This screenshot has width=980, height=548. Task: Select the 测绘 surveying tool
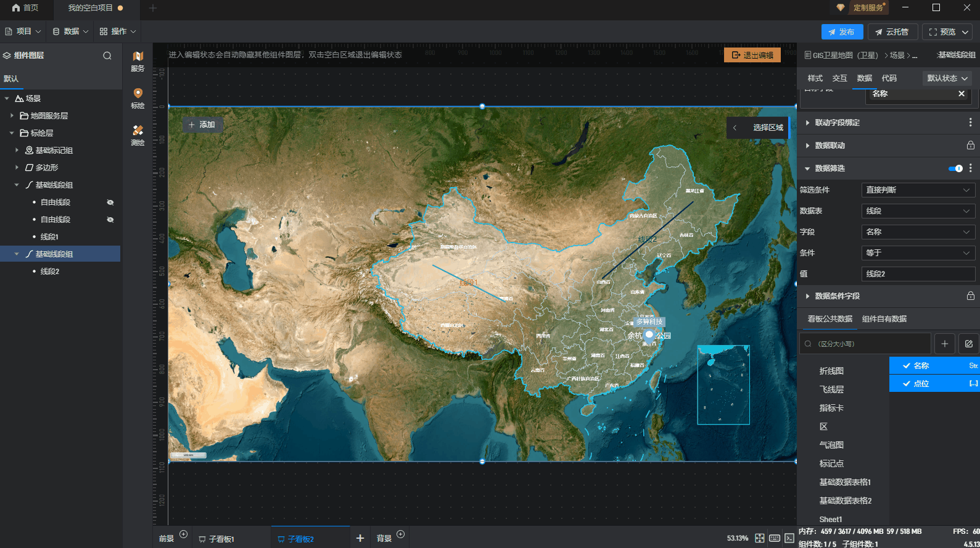point(138,135)
